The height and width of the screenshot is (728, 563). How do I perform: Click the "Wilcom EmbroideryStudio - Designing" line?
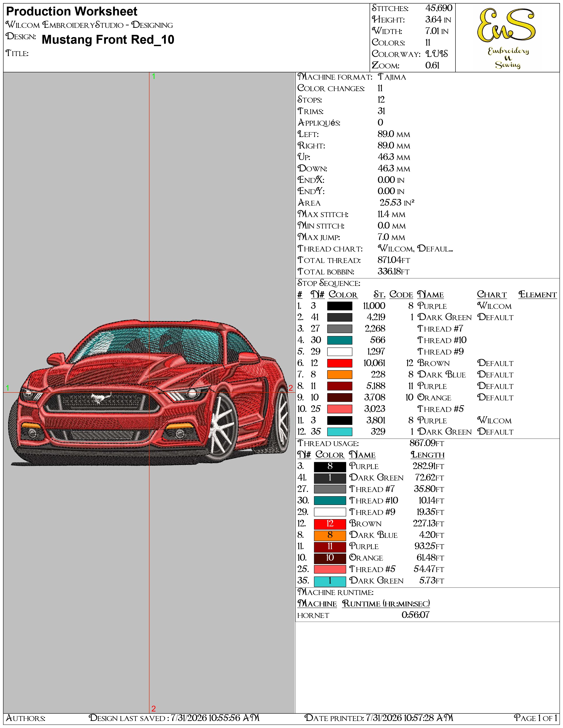[89, 25]
